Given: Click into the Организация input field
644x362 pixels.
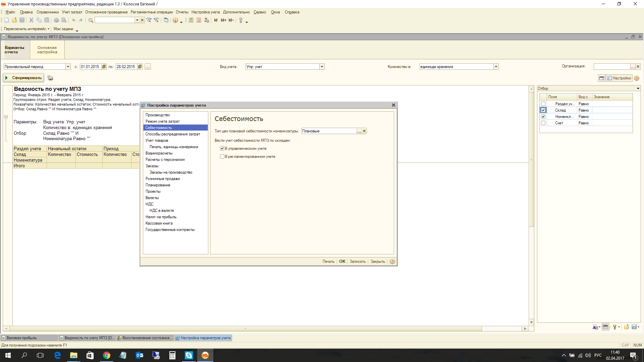Looking at the screenshot, I should tap(612, 67).
